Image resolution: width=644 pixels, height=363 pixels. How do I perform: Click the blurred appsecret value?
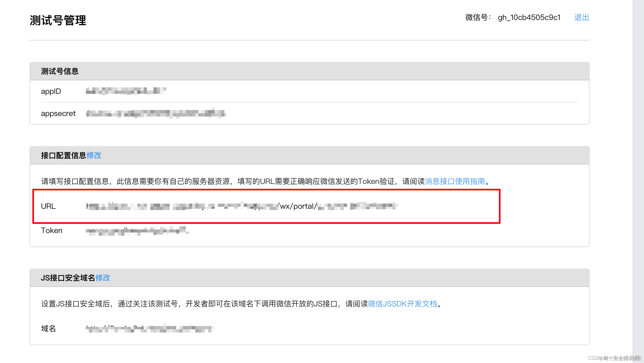(x=156, y=114)
